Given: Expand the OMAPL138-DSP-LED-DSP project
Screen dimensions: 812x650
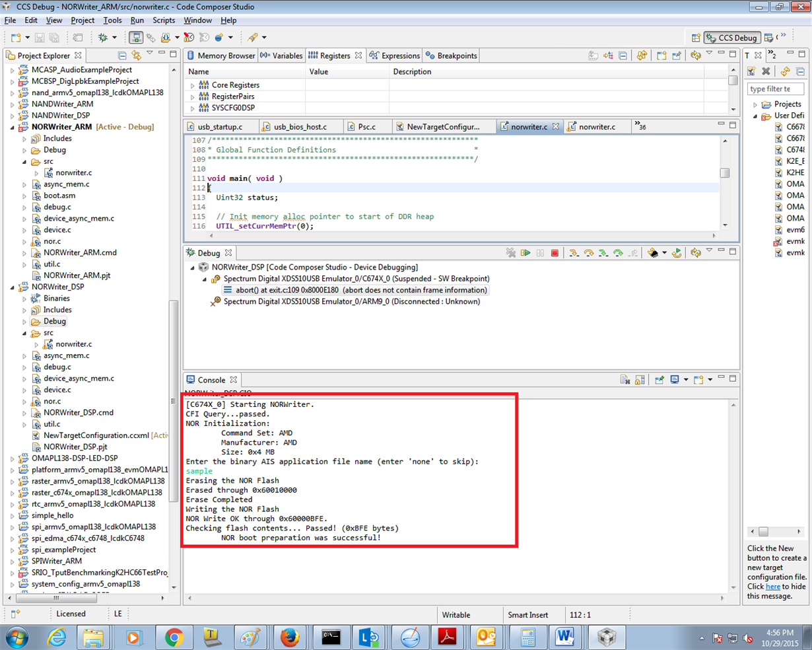Looking at the screenshot, I should point(12,458).
